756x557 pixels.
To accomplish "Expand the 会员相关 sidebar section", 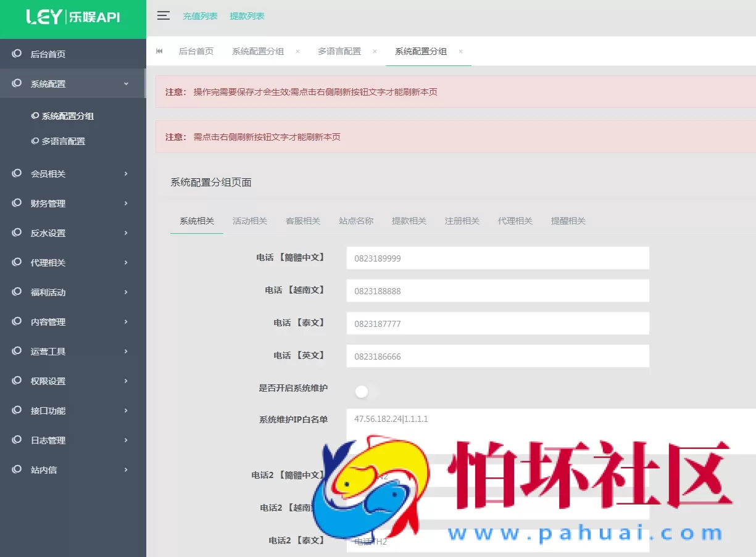I will pos(73,173).
